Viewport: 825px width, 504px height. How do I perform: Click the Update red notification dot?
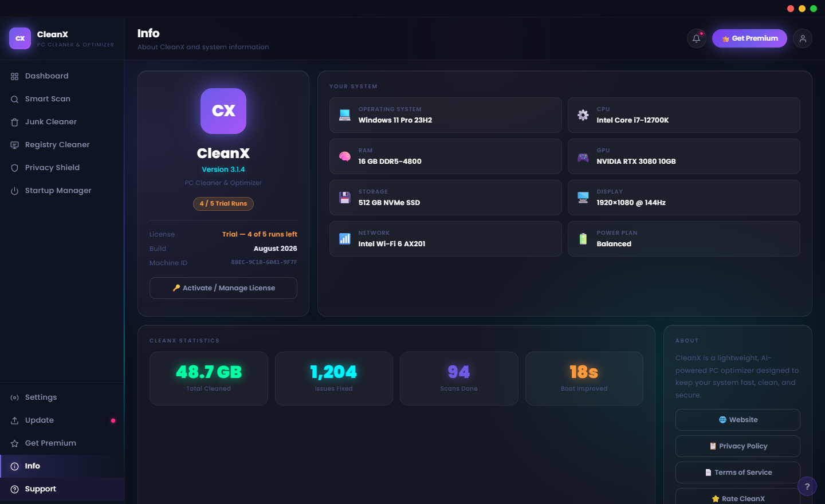pos(113,420)
